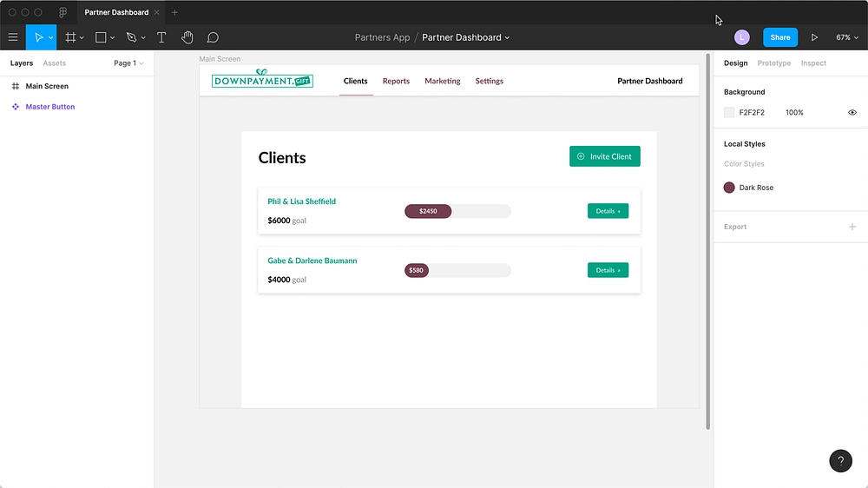868x488 pixels.
Task: Click the canvas vertical scrollbar
Action: 707,241
